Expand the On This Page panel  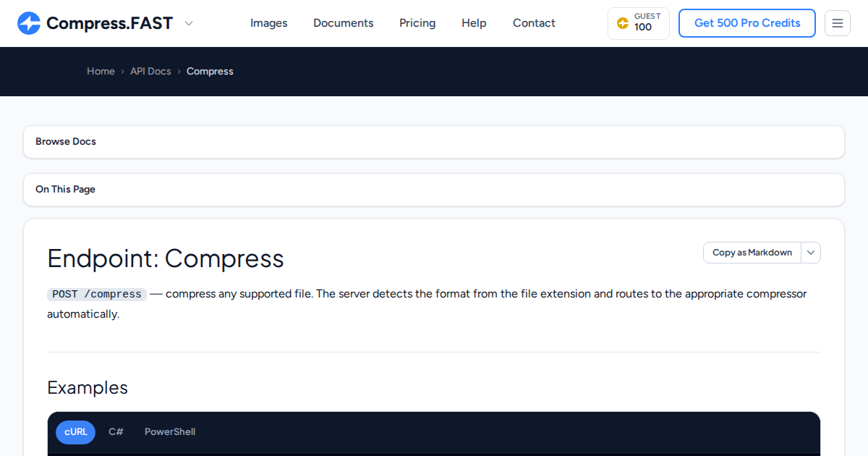(x=434, y=190)
